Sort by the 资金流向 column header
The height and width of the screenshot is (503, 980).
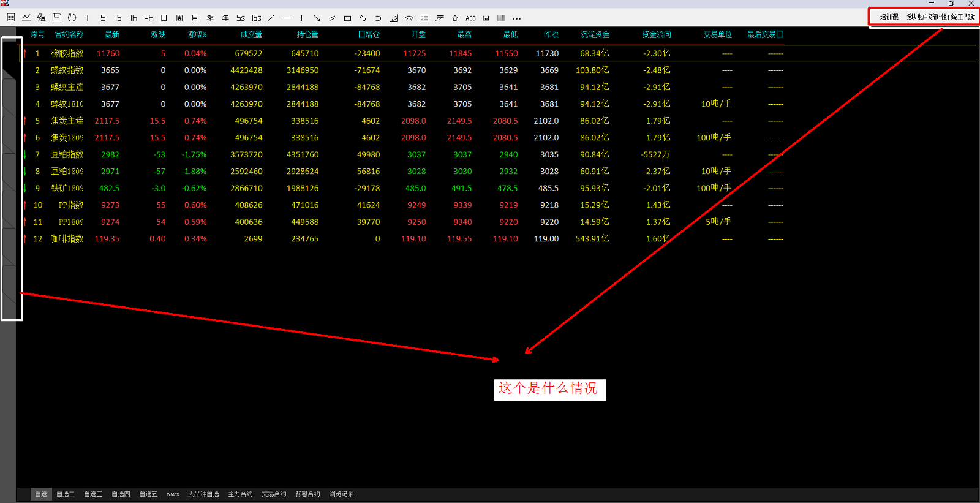coord(656,35)
